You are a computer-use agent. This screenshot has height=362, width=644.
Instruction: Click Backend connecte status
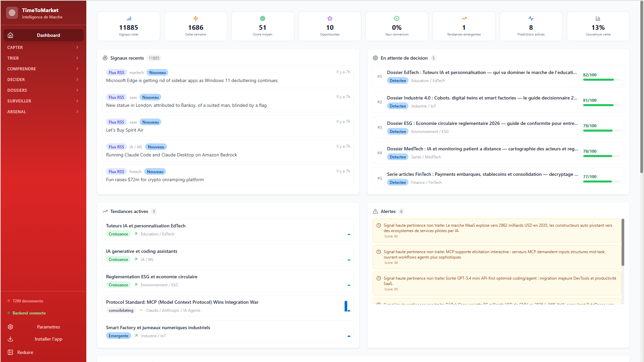point(26,313)
